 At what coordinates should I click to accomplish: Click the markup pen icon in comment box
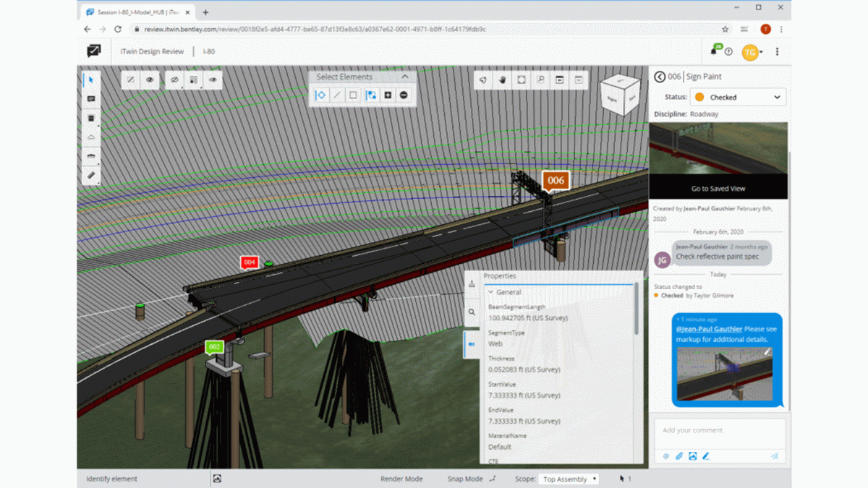(x=706, y=456)
